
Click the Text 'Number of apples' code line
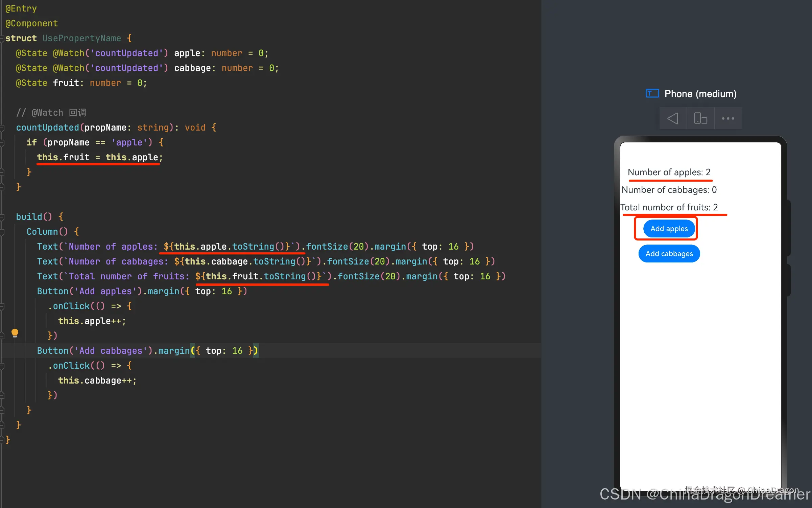pyautogui.click(x=255, y=247)
